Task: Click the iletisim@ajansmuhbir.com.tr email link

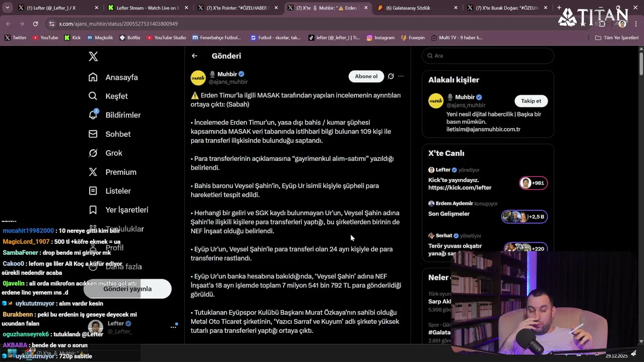Action: [483, 129]
